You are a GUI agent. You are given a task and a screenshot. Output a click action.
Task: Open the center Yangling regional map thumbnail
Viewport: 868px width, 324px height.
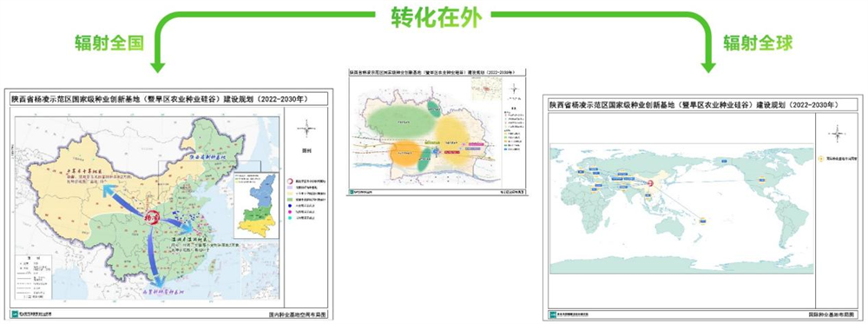click(437, 132)
